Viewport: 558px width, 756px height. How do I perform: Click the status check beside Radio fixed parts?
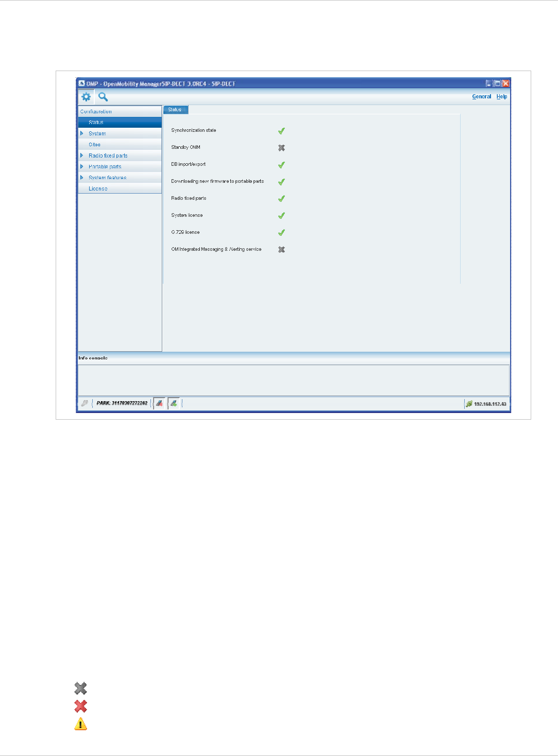coord(281,199)
